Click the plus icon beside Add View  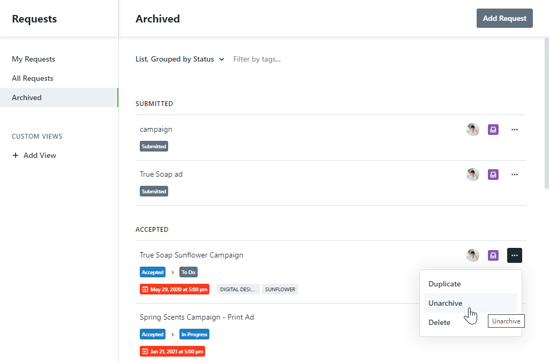[x=15, y=155]
